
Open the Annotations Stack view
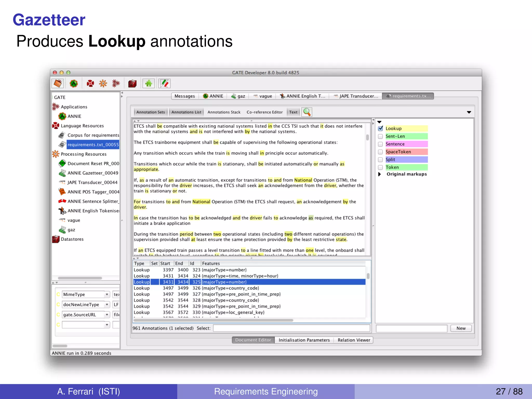[x=224, y=112]
